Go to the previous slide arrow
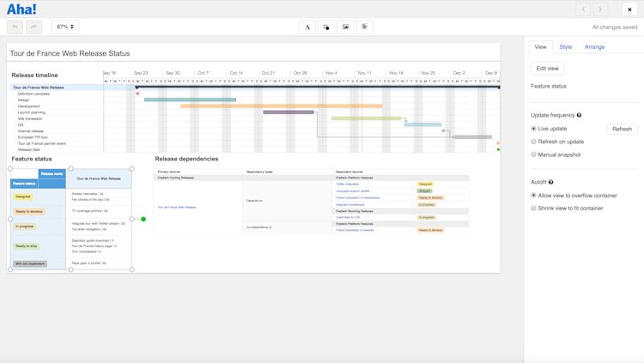644x363 pixels. pyautogui.click(x=583, y=9)
